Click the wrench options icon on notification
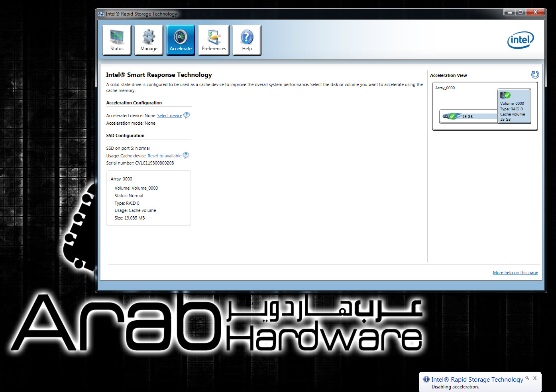The image size is (556, 392). point(527,378)
